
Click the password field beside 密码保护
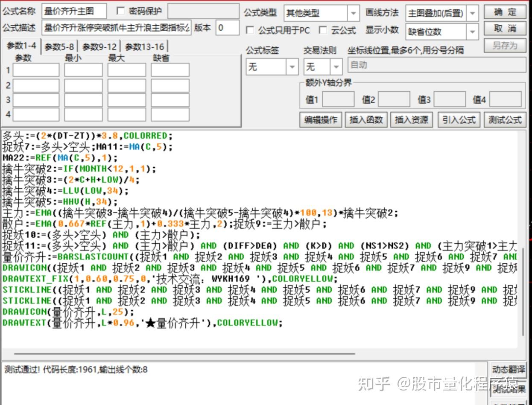click(x=202, y=11)
